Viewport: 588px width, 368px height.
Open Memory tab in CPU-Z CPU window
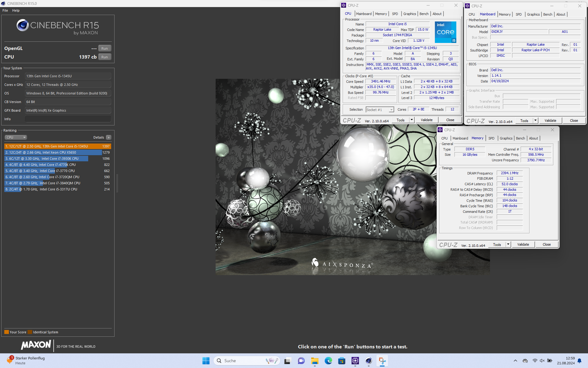click(x=381, y=14)
